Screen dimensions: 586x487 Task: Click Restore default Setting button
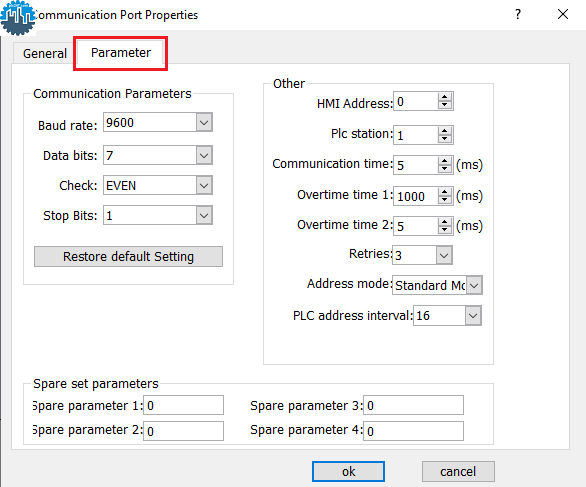[128, 256]
